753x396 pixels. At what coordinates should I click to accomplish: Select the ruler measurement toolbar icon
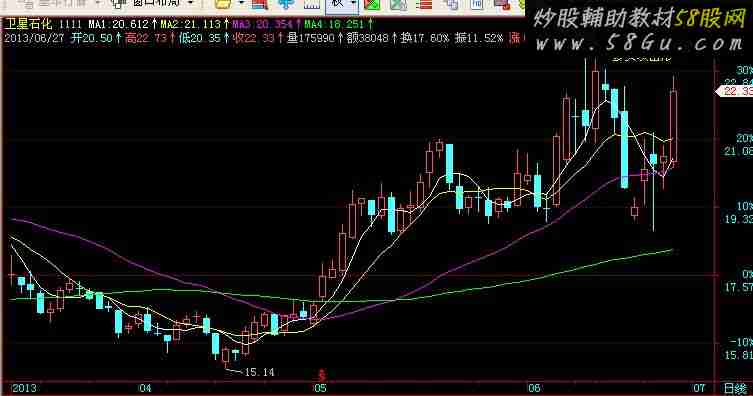pyautogui.click(x=312, y=4)
